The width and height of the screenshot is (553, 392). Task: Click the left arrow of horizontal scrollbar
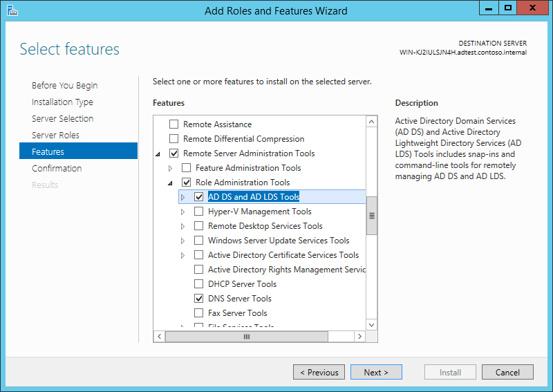pos(160,336)
